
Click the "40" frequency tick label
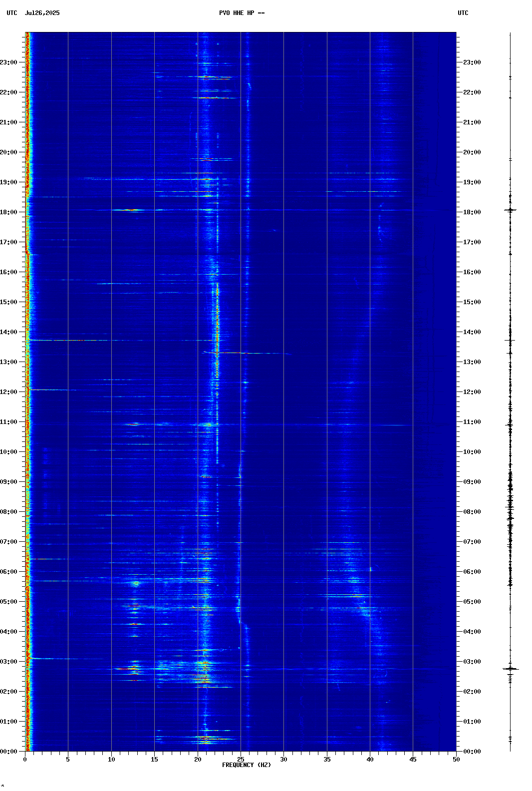(370, 760)
